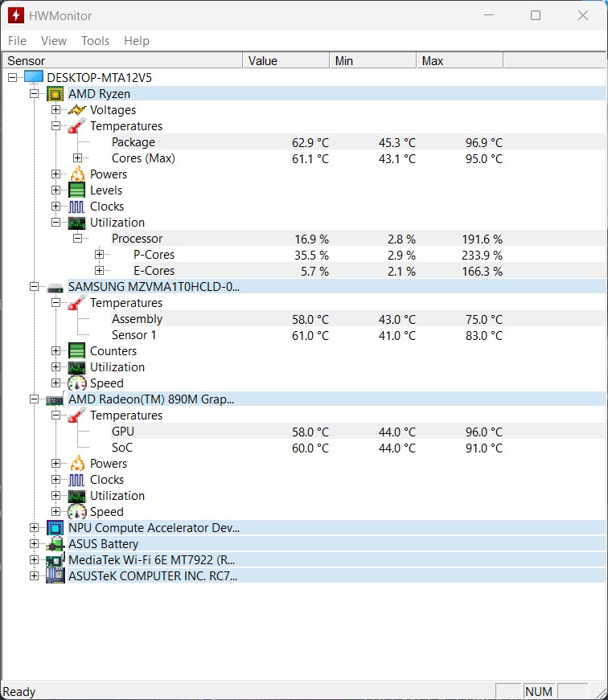Click the Min column header
Image resolution: width=608 pixels, height=700 pixels.
373,61
